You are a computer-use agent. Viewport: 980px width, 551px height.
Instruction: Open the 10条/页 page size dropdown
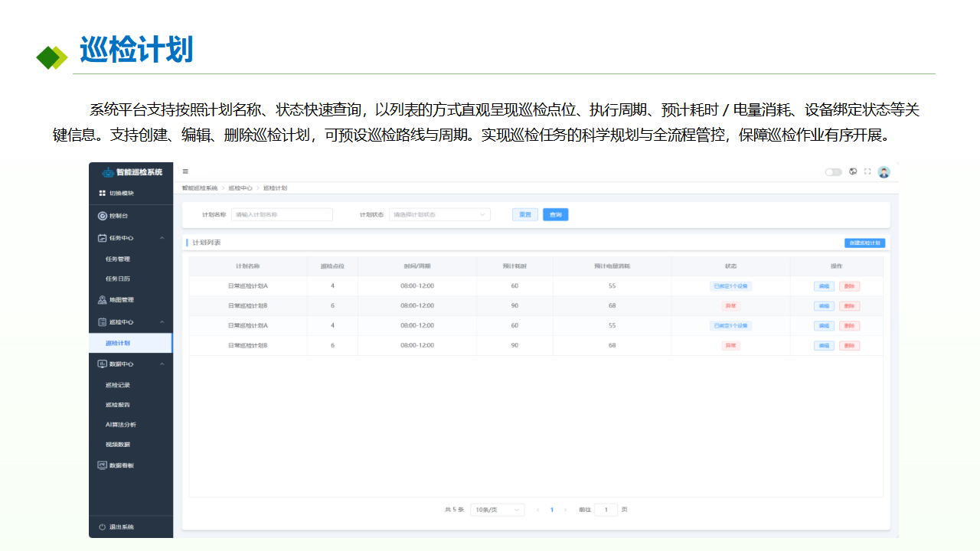[x=498, y=510]
